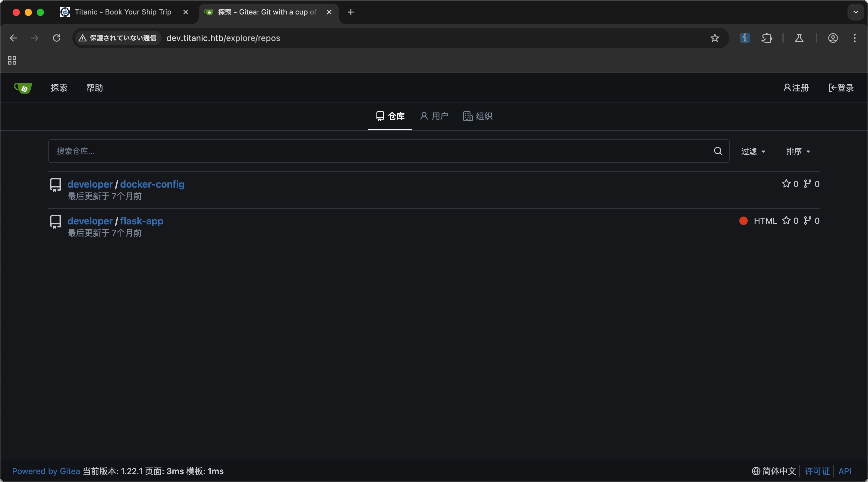Click the Chrome Labs flask icon
Image resolution: width=868 pixels, height=482 pixels.
[799, 38]
